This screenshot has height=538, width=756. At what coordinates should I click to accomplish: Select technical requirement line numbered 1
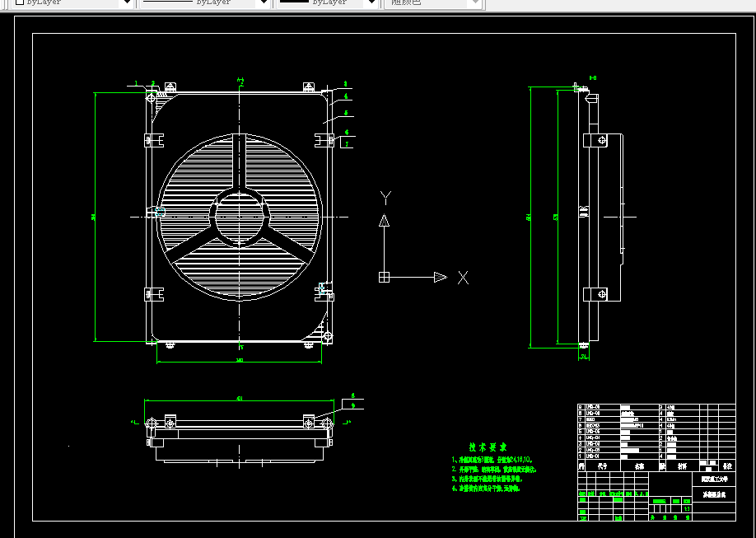coord(492,460)
